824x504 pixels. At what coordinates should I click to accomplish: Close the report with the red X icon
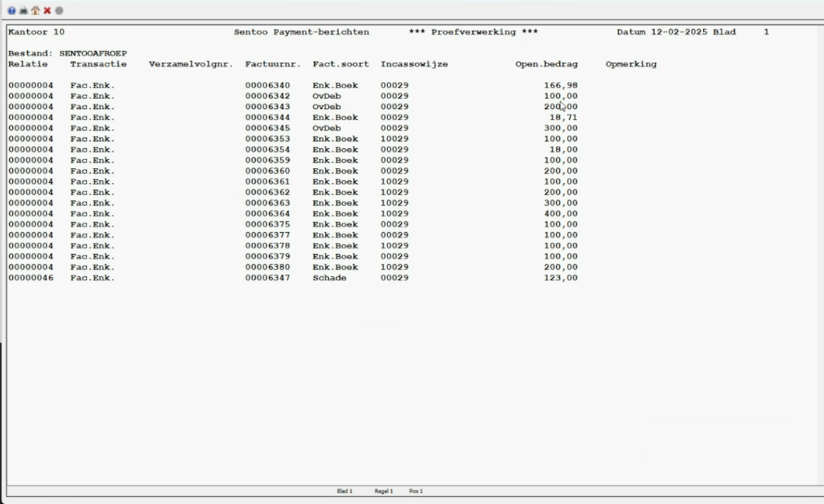pos(47,11)
